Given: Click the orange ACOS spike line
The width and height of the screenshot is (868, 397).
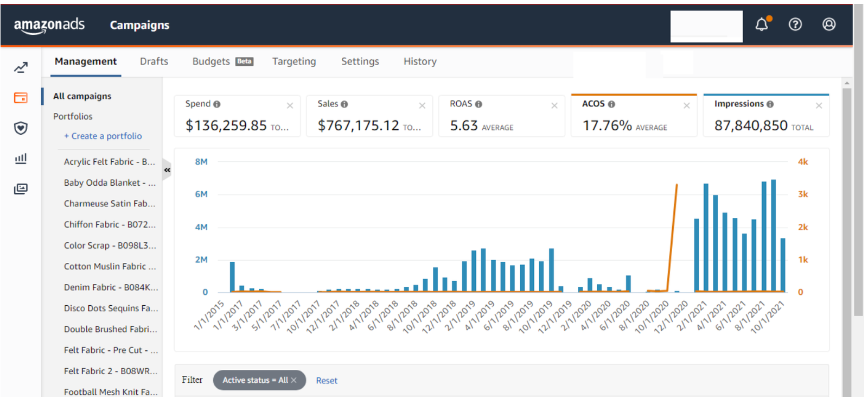Looking at the screenshot, I should (672, 239).
